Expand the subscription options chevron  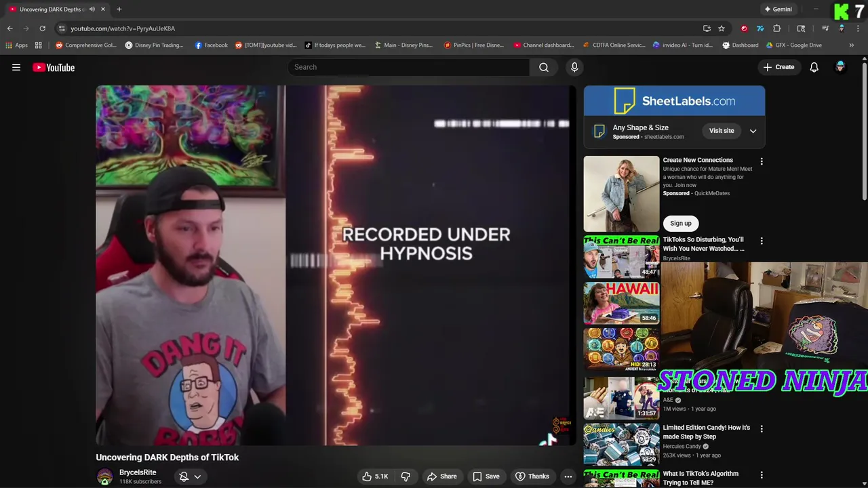(x=197, y=476)
